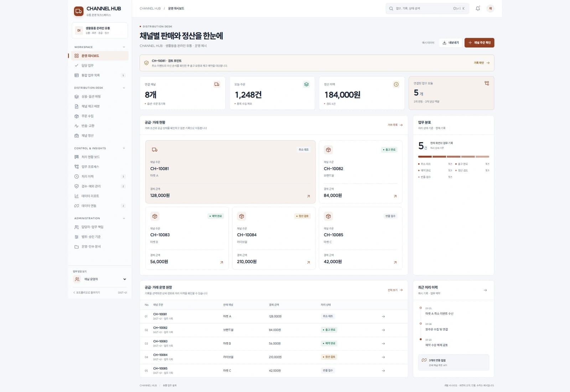
Task: Open the arrow icon on the CH-10084 card
Action: point(309,262)
